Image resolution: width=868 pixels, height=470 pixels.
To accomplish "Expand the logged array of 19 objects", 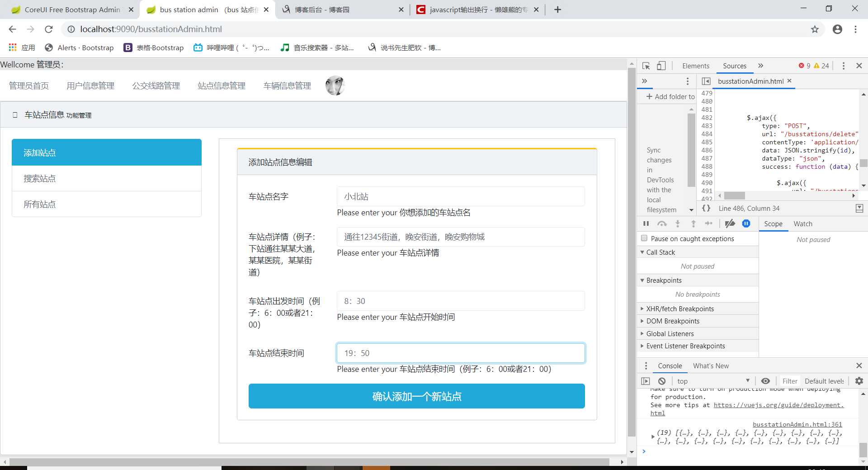I will pyautogui.click(x=652, y=437).
